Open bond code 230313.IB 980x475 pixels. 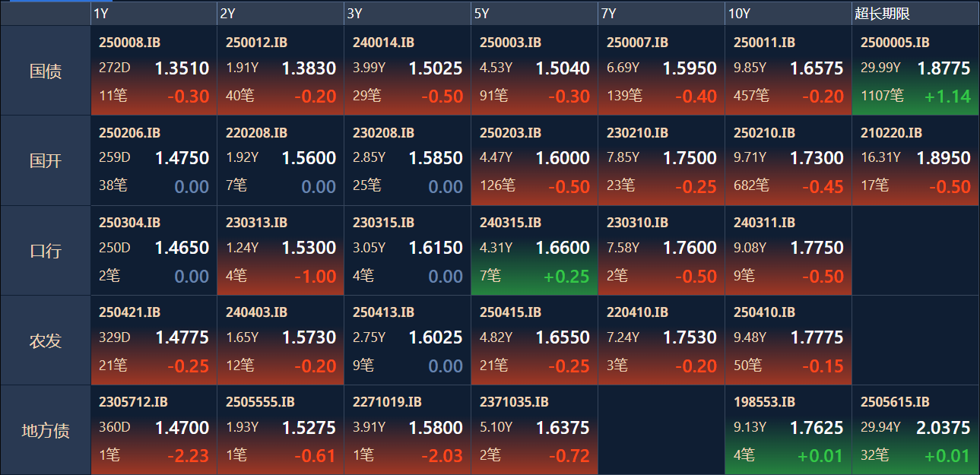pos(256,223)
